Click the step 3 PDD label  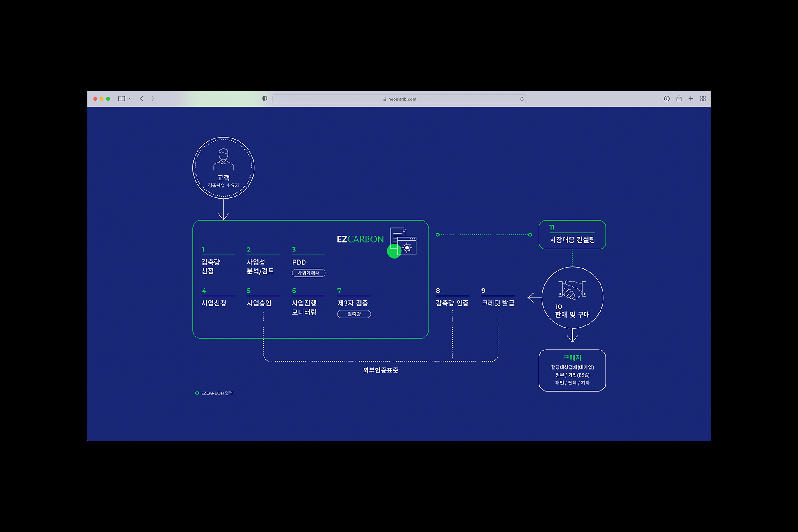coord(299,262)
